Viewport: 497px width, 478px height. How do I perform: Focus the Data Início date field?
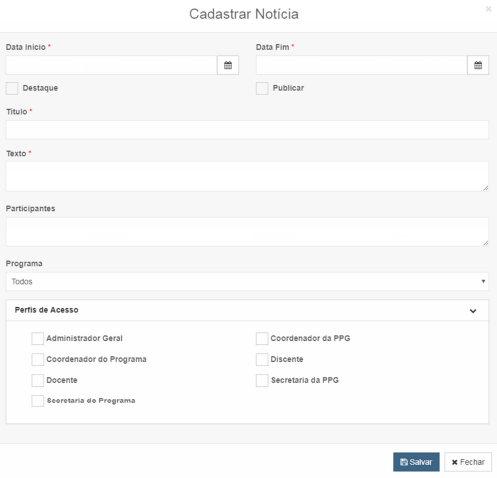tap(111, 65)
